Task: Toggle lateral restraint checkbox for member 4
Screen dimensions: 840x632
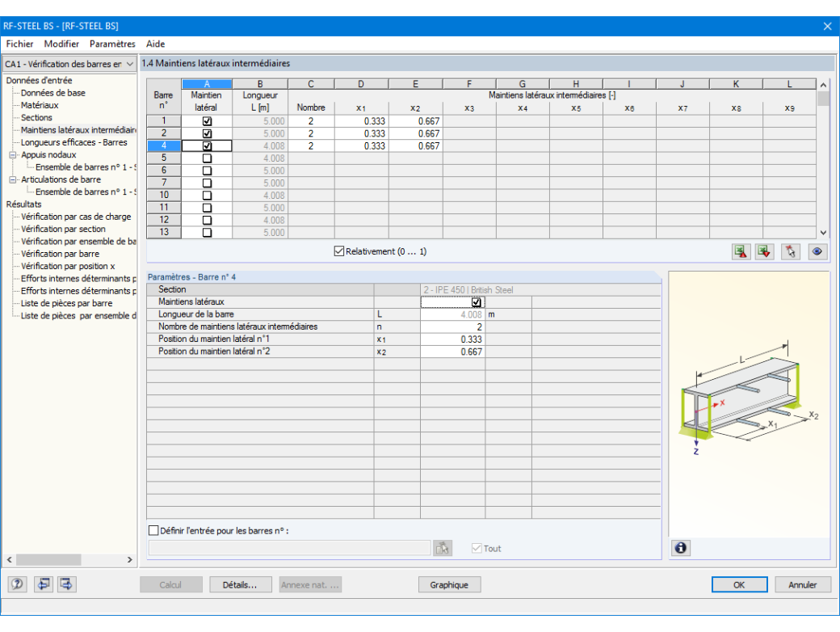Action: [x=207, y=146]
